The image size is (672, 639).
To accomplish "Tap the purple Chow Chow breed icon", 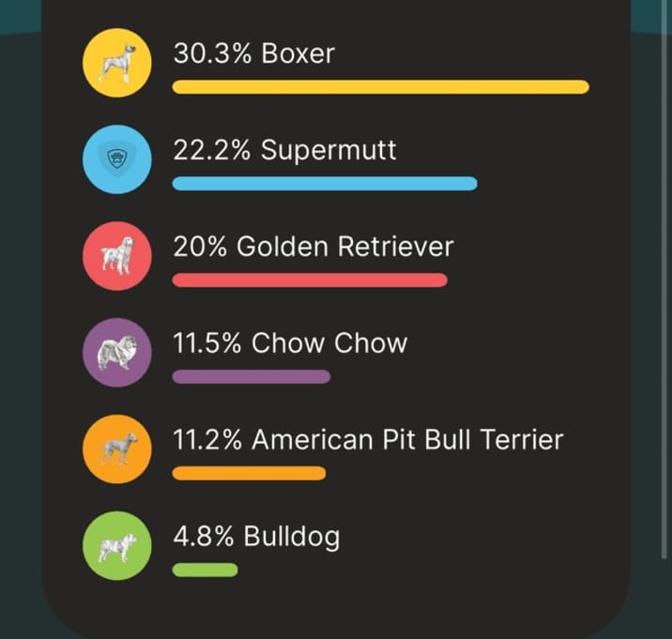I will [117, 352].
